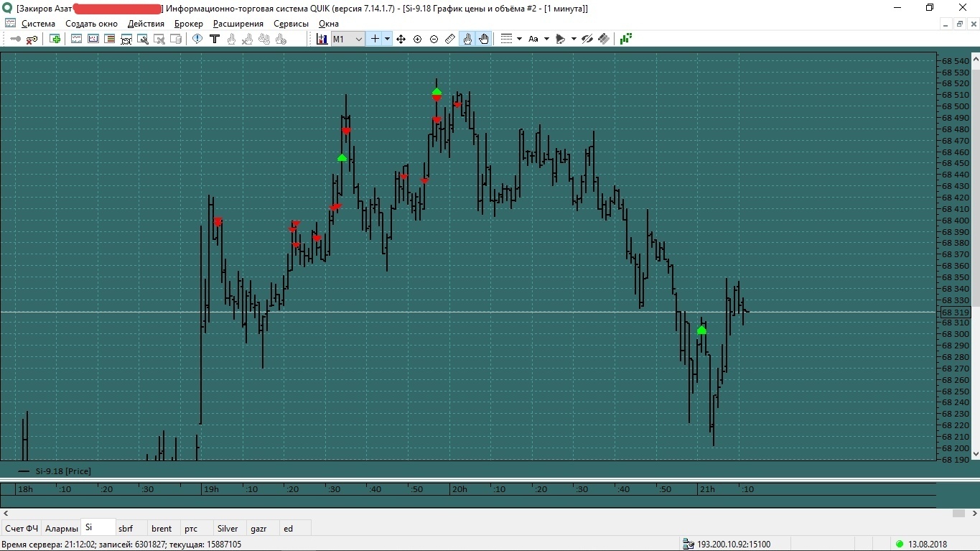The height and width of the screenshot is (551, 980).
Task: Click the second chart window icon
Action: point(93,39)
